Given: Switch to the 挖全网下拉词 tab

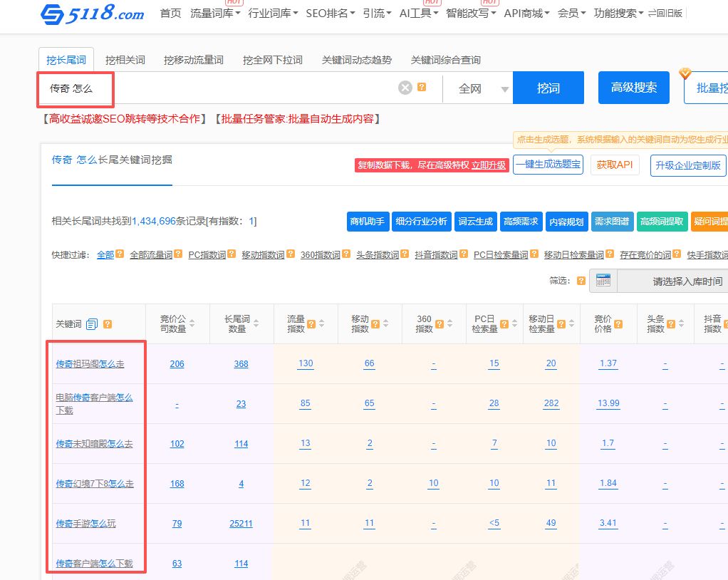Looking at the screenshot, I should click(273, 60).
